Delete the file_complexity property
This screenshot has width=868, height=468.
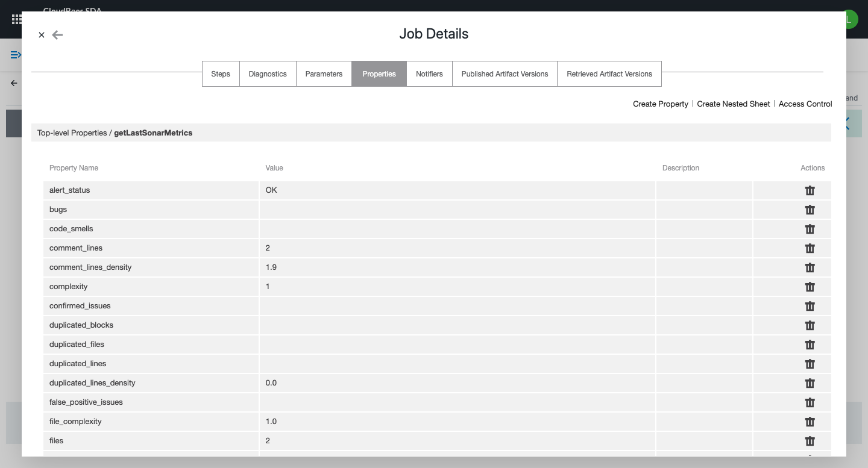pos(810,422)
